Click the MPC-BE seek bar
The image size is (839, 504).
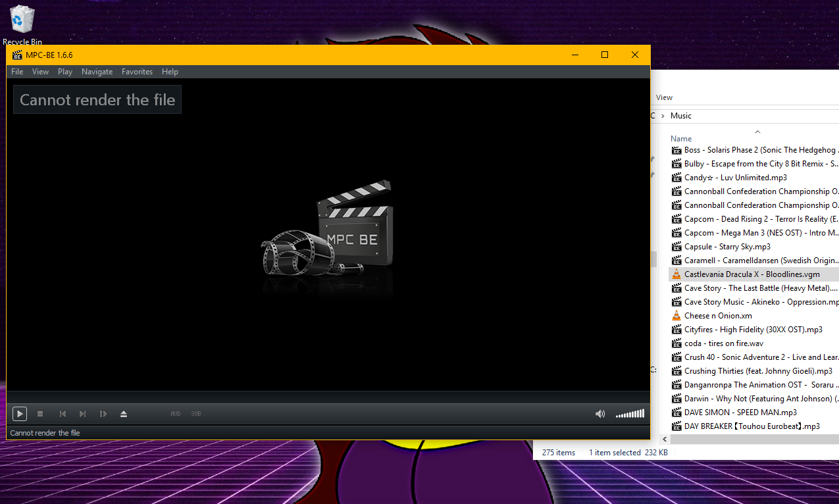328,397
